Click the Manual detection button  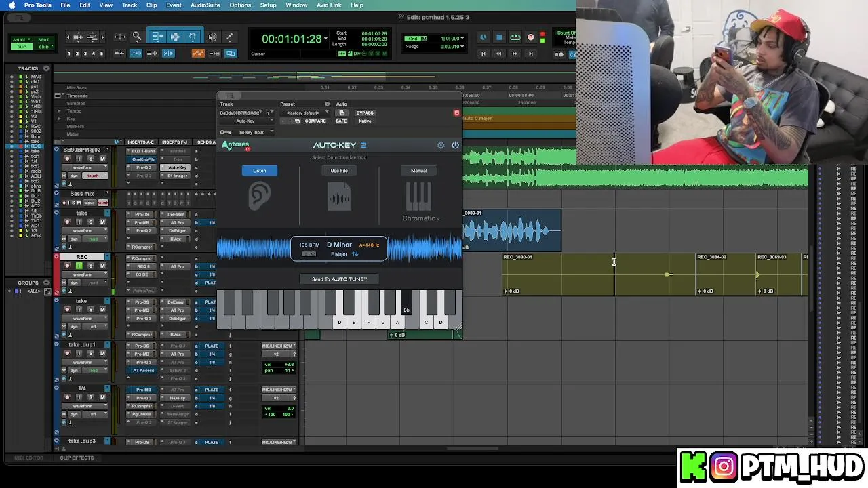pos(418,171)
